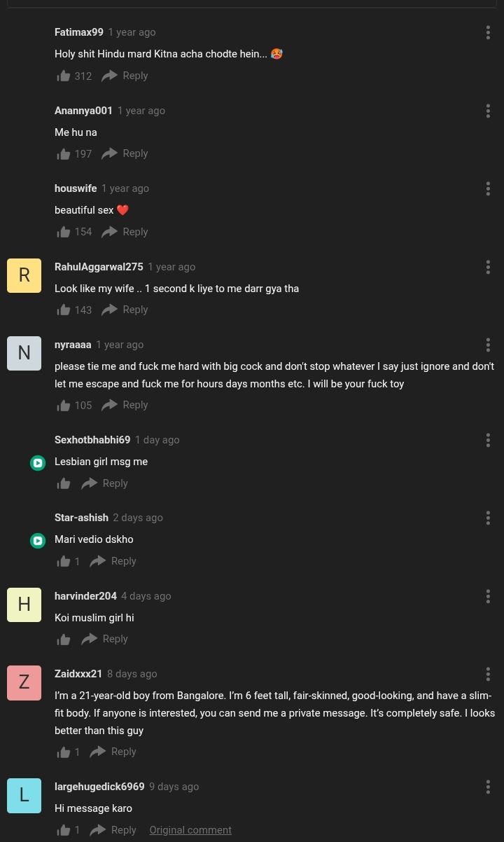Click the reply arrow under houswife's comment

(x=109, y=232)
